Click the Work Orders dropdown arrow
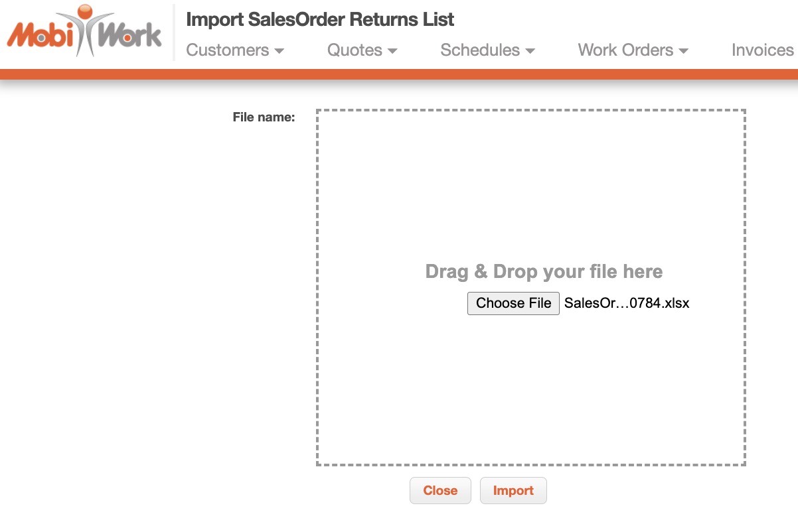The width and height of the screenshot is (798, 532). coord(684,51)
